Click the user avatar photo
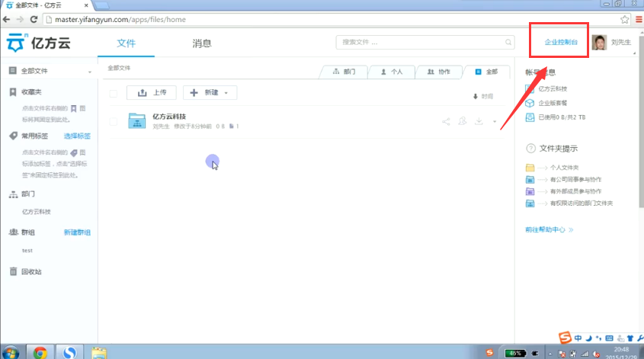Viewport: 644px width, 359px height. coord(599,43)
